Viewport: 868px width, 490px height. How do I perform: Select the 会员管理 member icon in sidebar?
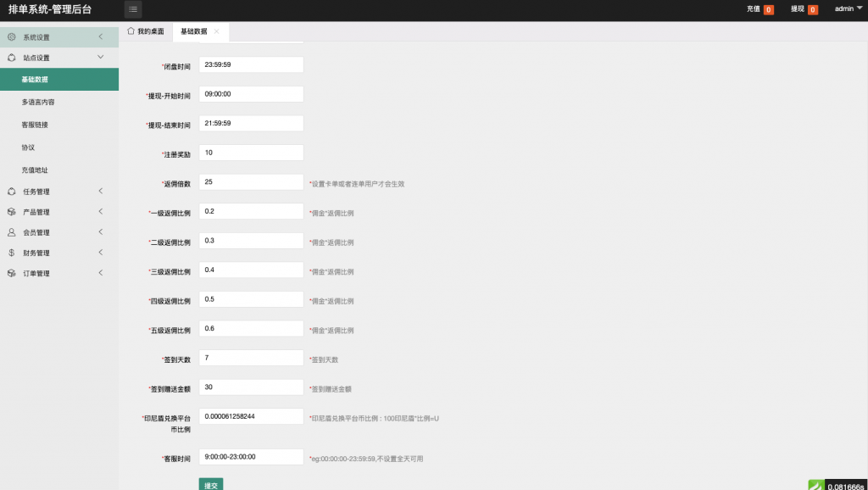12,232
